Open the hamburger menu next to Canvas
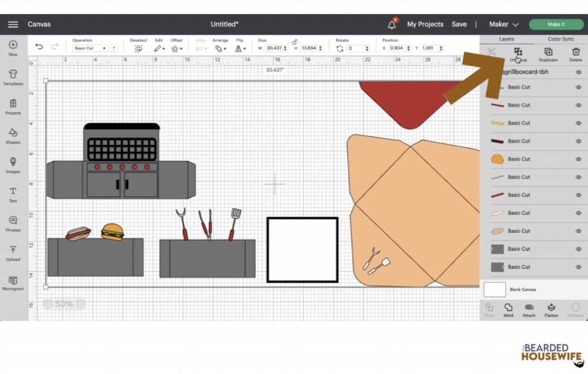588x374 pixels. tap(13, 24)
